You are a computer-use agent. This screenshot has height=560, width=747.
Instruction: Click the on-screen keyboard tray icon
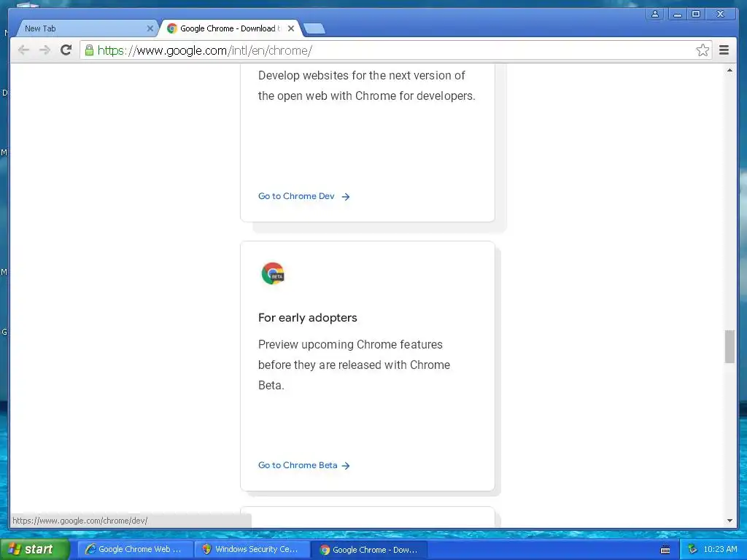tap(665, 550)
